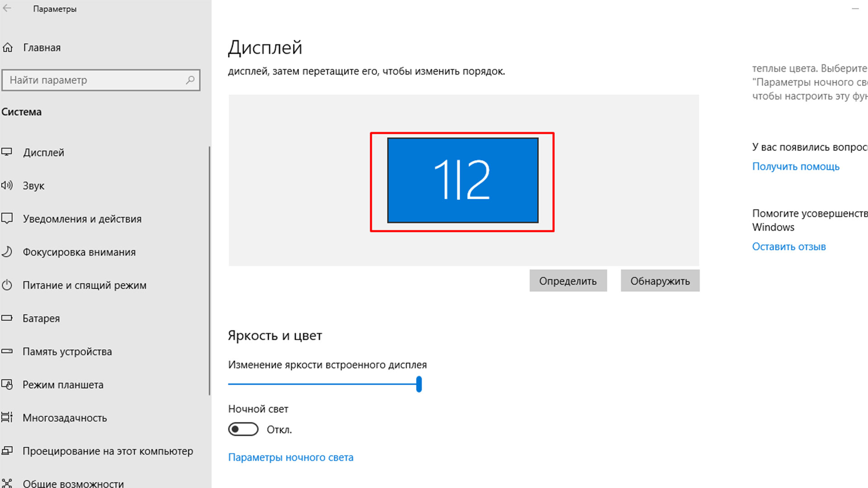Open the Звук settings section
Viewport: 868px width, 488px height.
click(x=33, y=186)
